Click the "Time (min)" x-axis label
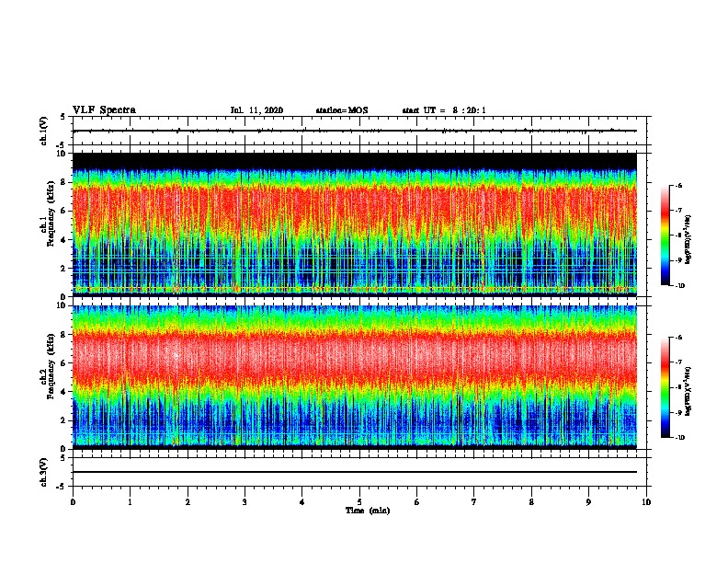This screenshot has height=563, width=728. [x=368, y=511]
